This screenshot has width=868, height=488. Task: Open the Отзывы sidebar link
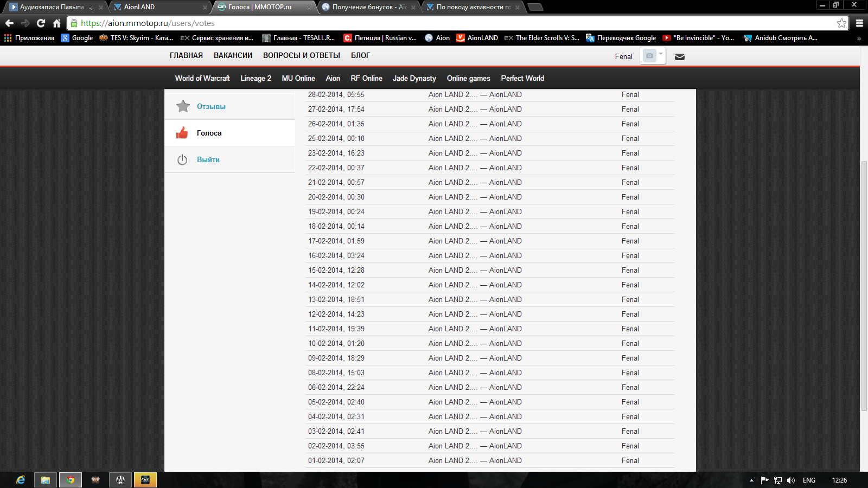[x=211, y=106]
